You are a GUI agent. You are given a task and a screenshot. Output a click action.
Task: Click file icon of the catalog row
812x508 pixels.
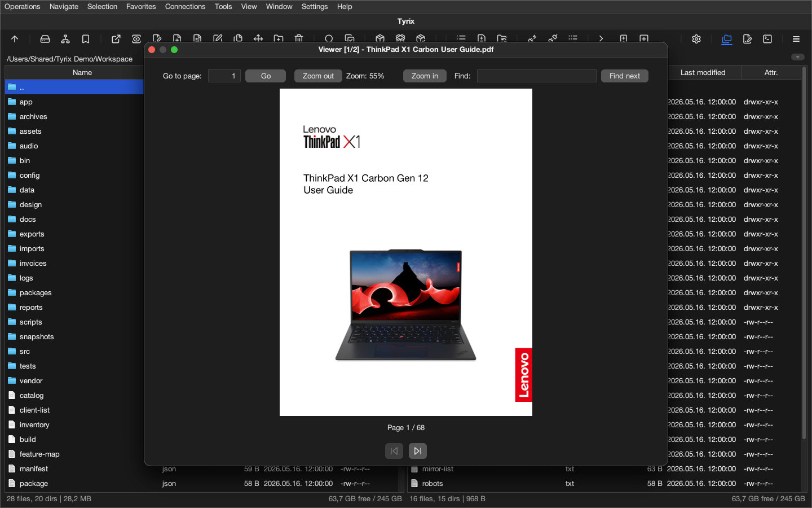12,395
